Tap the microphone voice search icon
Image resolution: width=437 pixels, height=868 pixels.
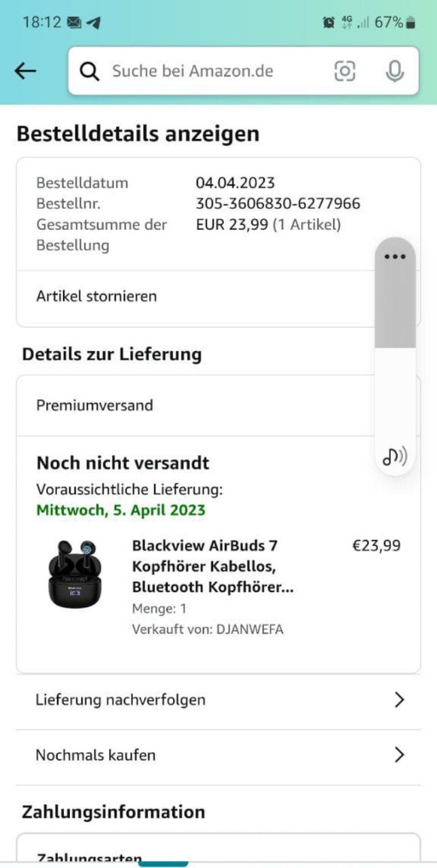click(x=394, y=71)
